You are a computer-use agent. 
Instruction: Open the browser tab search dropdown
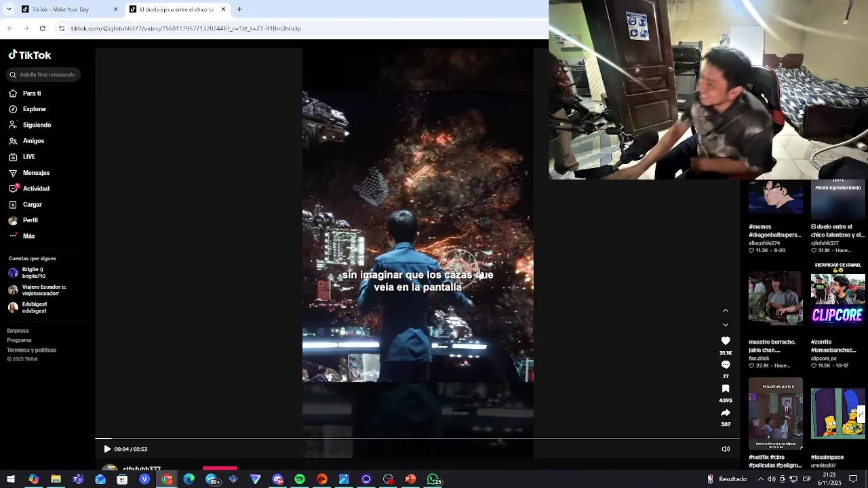[8, 9]
